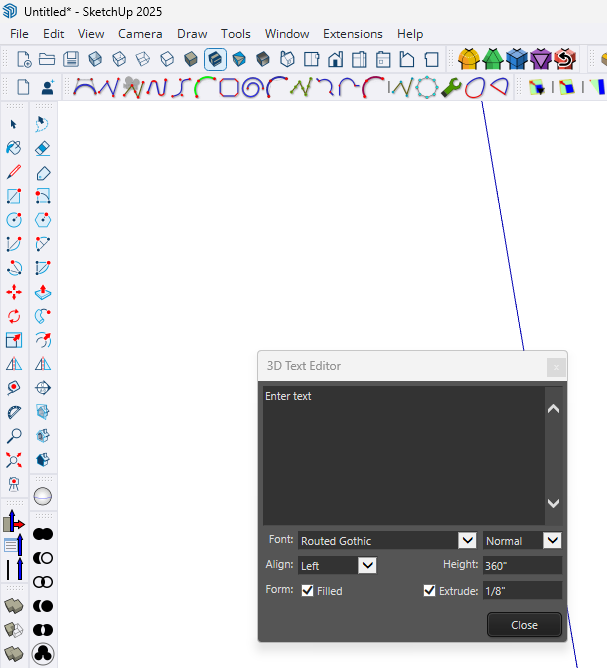Click the grey sphere extension icon
Image resolution: width=607 pixels, height=668 pixels.
click(x=43, y=496)
